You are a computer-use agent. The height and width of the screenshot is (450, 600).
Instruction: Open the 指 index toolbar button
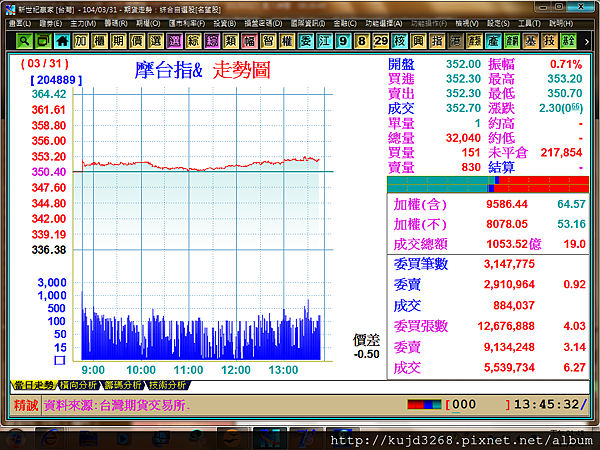point(437,41)
